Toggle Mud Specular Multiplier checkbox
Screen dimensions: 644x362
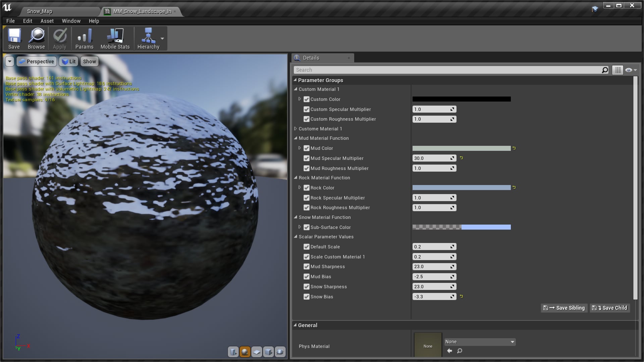(306, 158)
